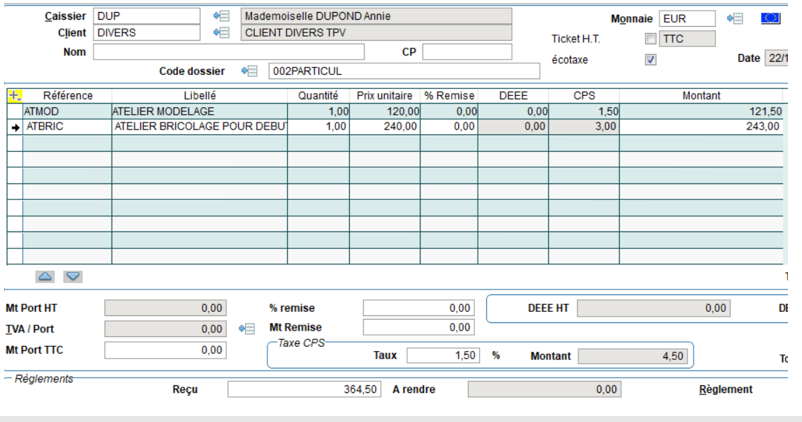Uncheck the écotaxe checkbox

coord(651,60)
